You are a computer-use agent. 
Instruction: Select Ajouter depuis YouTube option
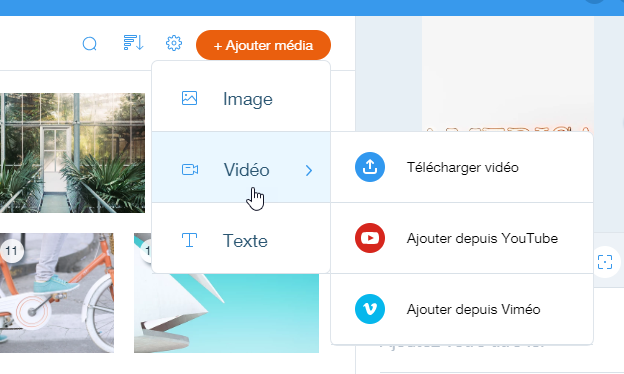(x=462, y=238)
